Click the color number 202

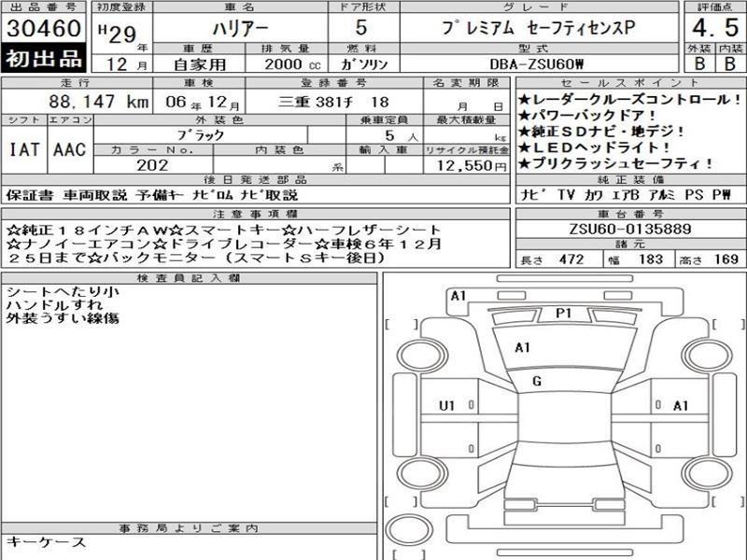click(152, 165)
